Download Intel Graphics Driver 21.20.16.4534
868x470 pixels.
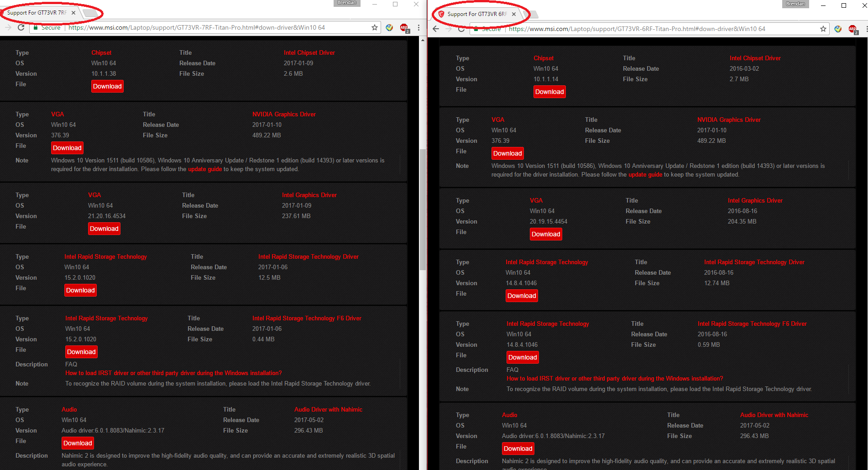pyautogui.click(x=104, y=229)
